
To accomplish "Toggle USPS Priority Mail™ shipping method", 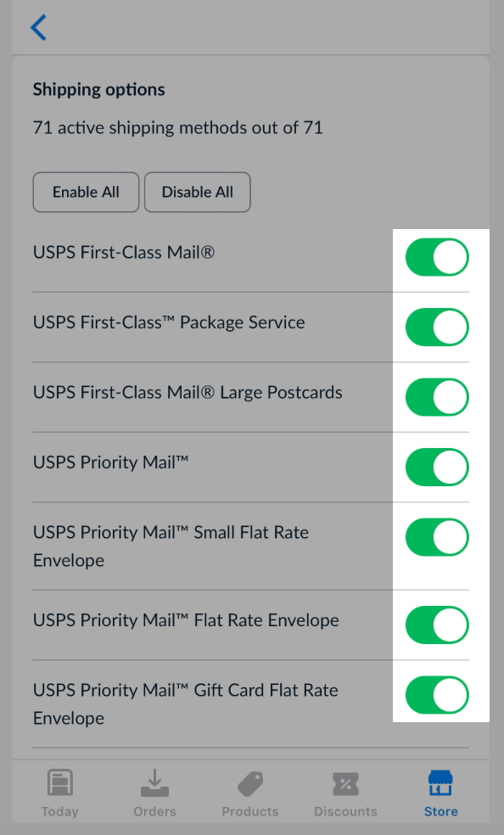I will 436,467.
